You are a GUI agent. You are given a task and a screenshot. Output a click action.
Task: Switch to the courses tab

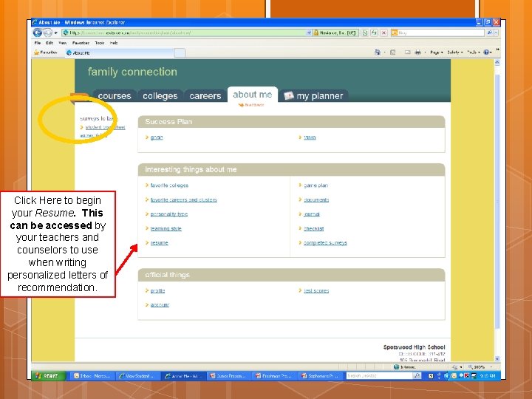click(115, 96)
